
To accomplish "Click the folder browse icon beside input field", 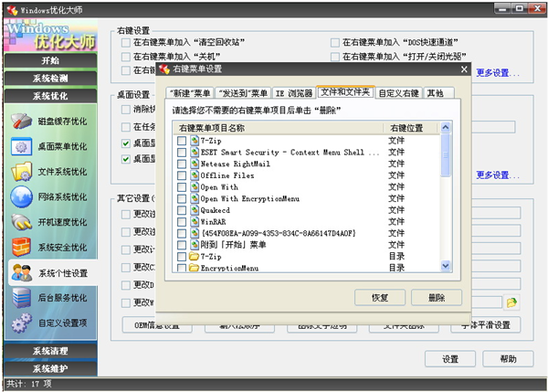I will click(x=511, y=302).
